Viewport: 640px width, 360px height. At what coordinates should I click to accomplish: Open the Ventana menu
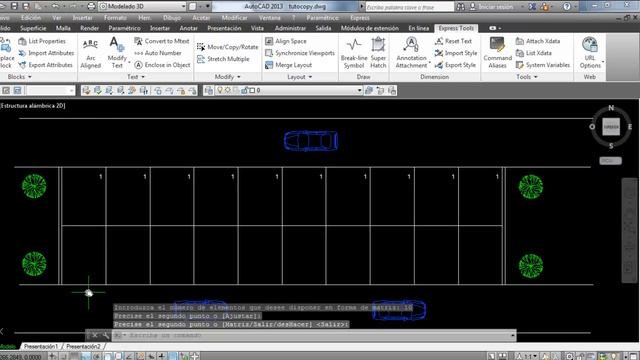click(269, 18)
